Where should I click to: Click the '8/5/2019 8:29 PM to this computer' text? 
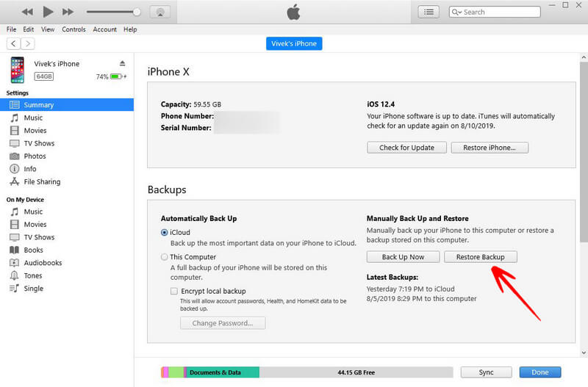pyautogui.click(x=421, y=299)
